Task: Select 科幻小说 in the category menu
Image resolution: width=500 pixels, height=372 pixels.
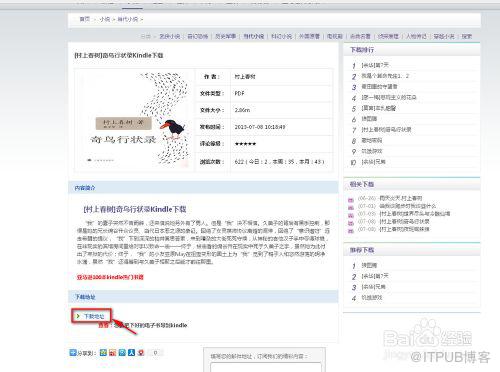Action: click(x=282, y=36)
